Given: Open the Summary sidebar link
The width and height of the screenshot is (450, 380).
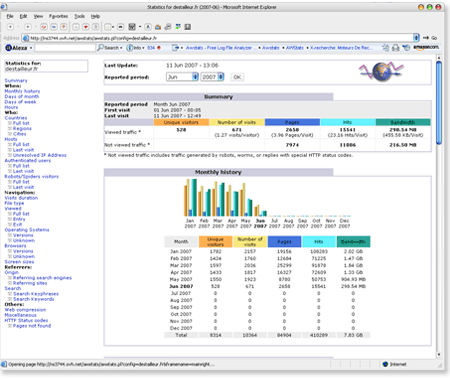Looking at the screenshot, I should [x=16, y=80].
